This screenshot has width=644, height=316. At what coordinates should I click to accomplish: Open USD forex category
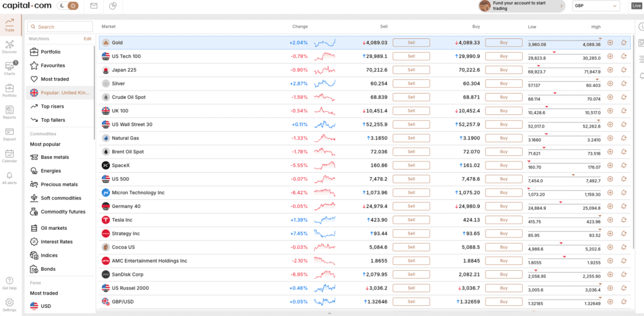tap(60, 306)
